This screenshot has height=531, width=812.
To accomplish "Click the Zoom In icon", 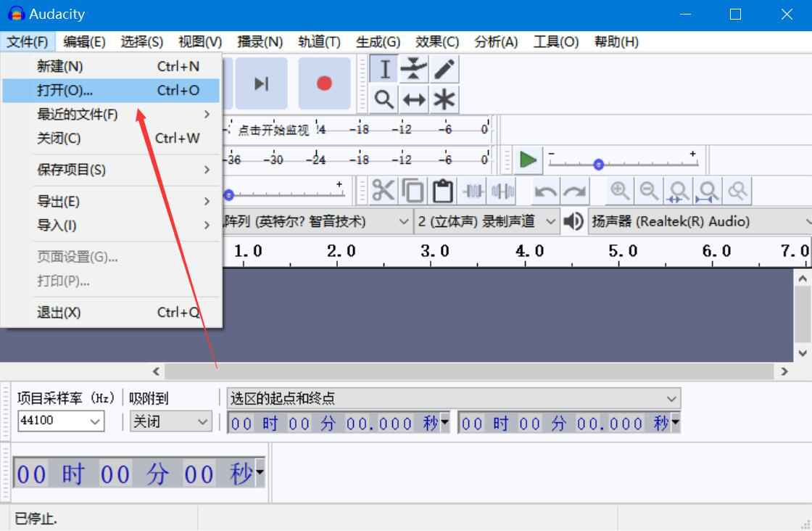I will pos(619,191).
